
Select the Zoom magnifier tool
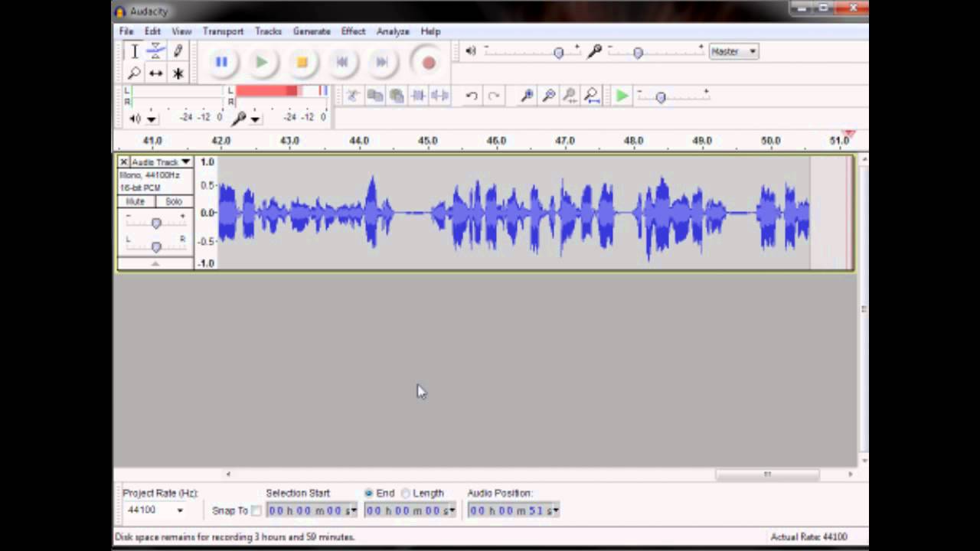134,73
